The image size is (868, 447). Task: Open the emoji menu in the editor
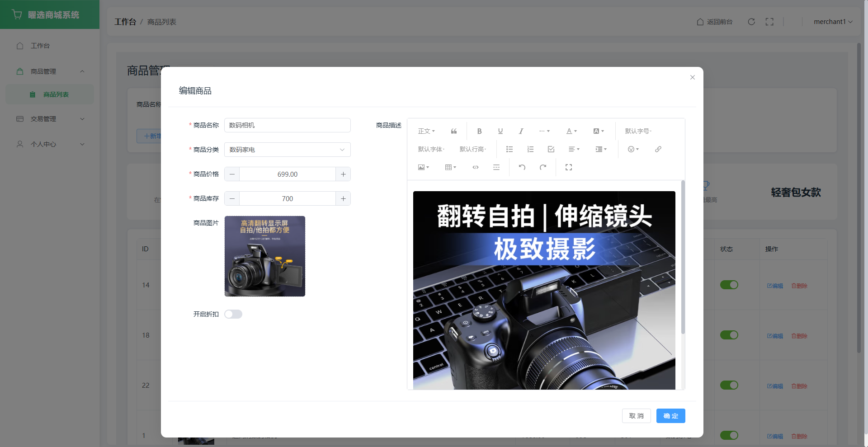pos(633,149)
